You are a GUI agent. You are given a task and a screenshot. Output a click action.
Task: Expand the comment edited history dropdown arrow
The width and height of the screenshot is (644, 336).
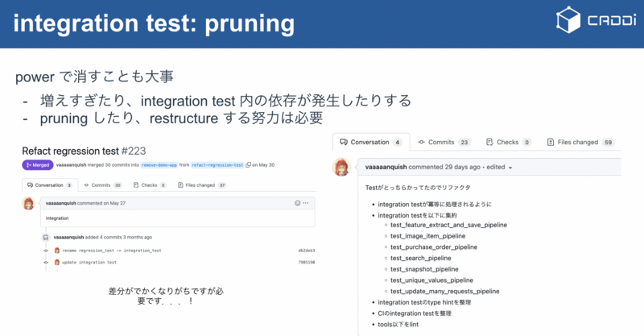point(510,168)
